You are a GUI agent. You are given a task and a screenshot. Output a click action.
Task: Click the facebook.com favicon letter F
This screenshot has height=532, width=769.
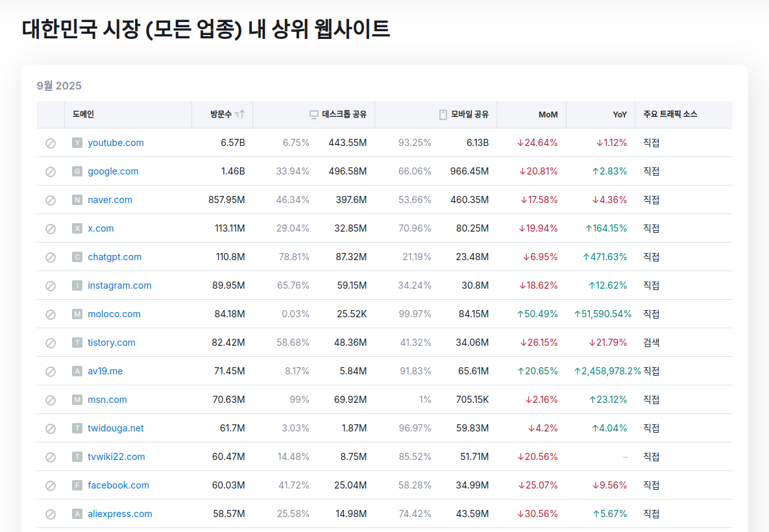pos(77,485)
